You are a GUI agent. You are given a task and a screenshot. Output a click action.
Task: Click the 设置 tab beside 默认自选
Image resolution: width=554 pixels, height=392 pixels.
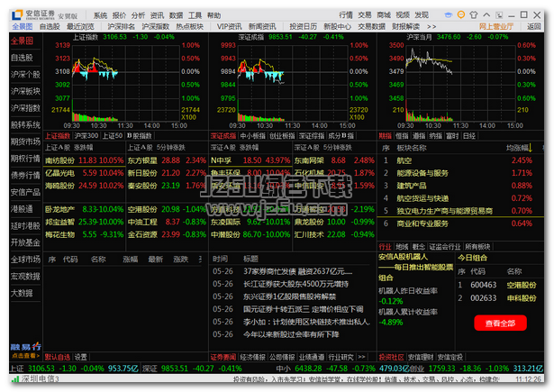[80, 357]
